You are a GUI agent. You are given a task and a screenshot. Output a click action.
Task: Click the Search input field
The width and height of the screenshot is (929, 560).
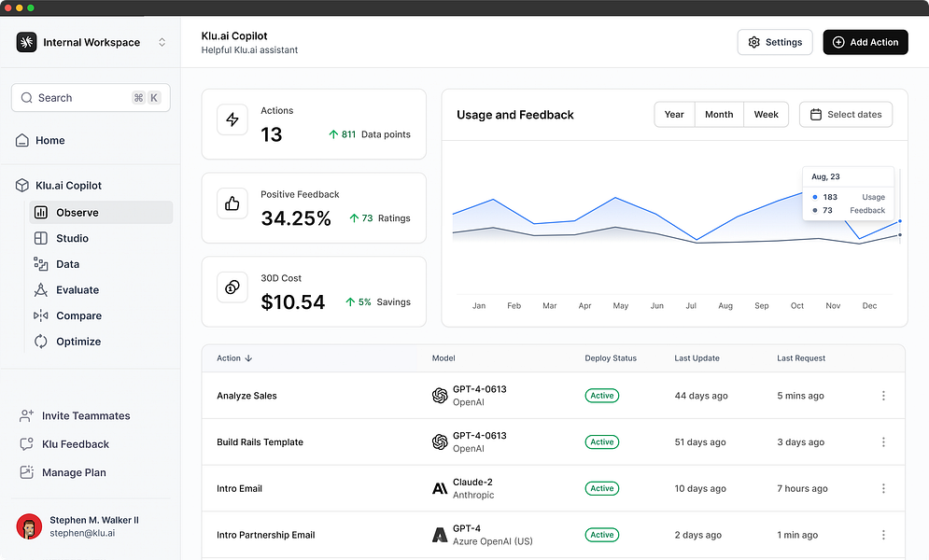point(91,98)
